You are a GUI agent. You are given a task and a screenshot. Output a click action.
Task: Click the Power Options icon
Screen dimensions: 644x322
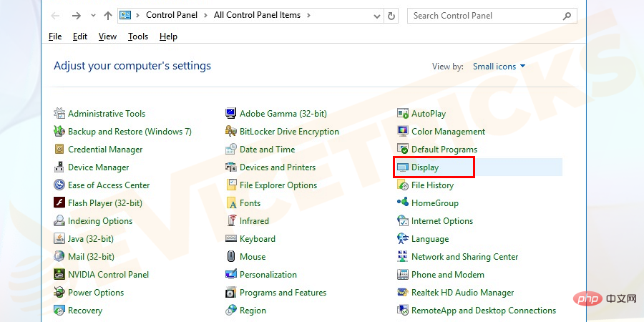(59, 293)
